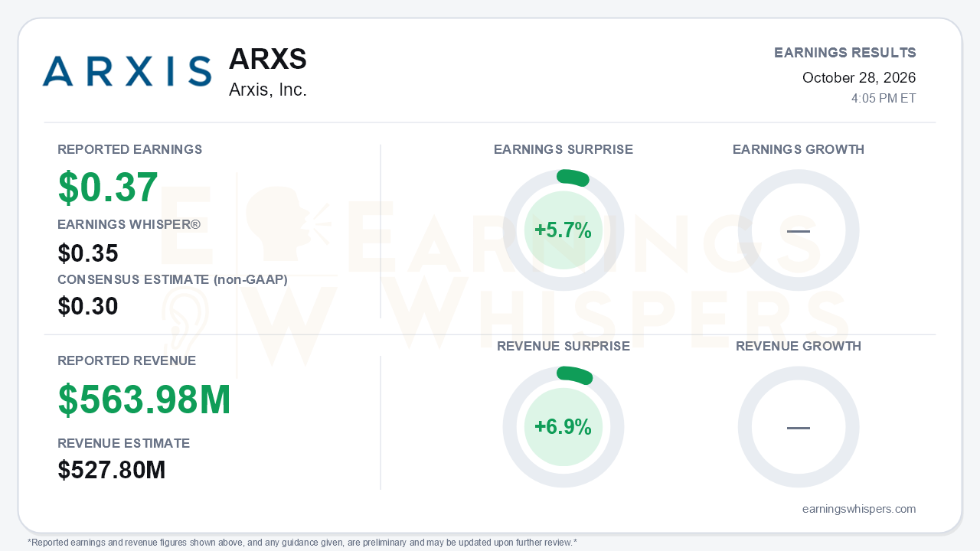Select the Earnings Whisper value $0.35
Screen dimensions: 980x551
pos(88,253)
